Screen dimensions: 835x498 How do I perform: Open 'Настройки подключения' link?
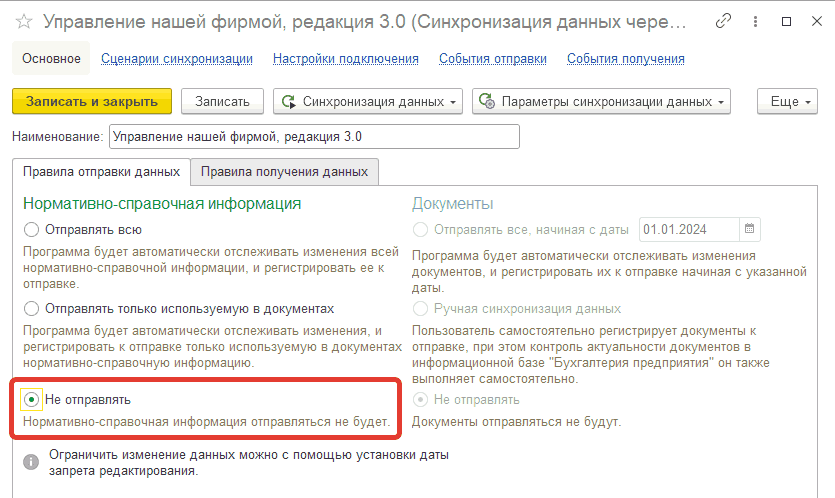(x=346, y=59)
